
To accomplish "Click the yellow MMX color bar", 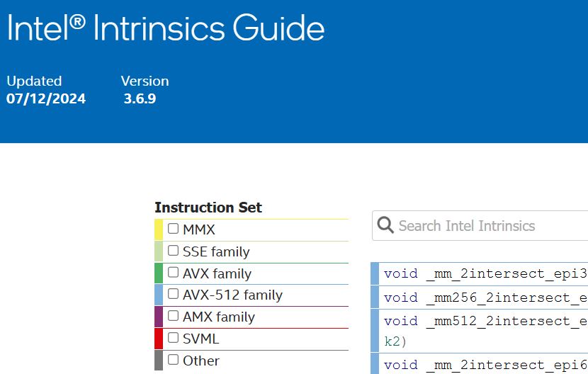I will 159,229.
